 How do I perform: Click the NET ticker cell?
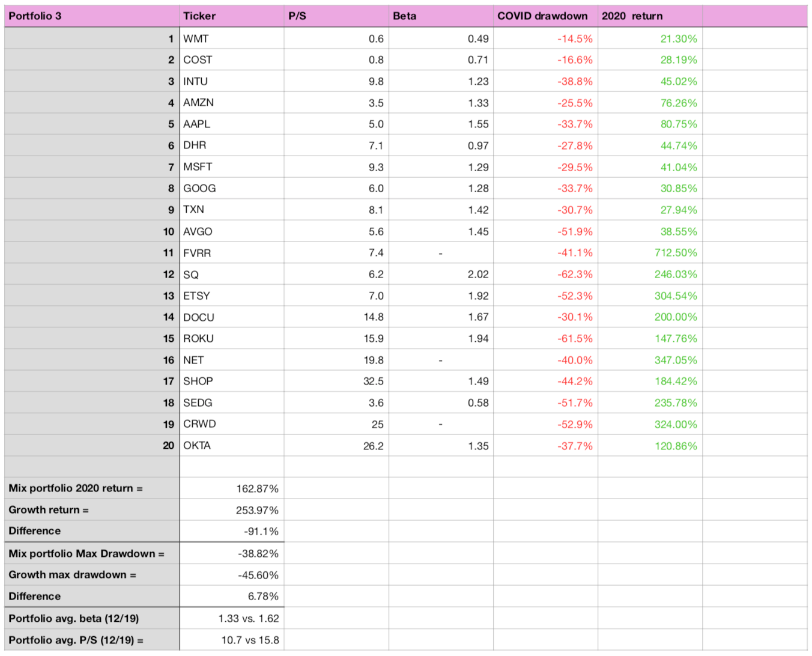231,360
